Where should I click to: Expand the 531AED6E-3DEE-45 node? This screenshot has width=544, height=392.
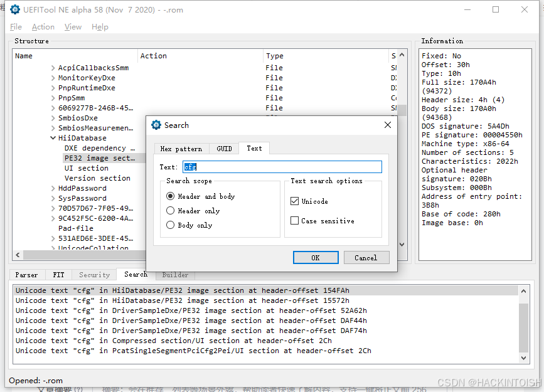53,239
